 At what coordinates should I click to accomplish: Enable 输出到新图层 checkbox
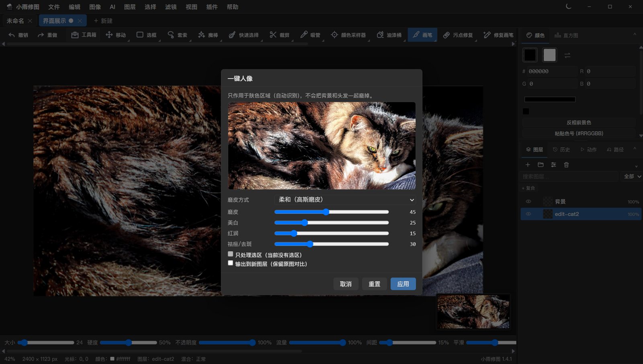(230, 263)
